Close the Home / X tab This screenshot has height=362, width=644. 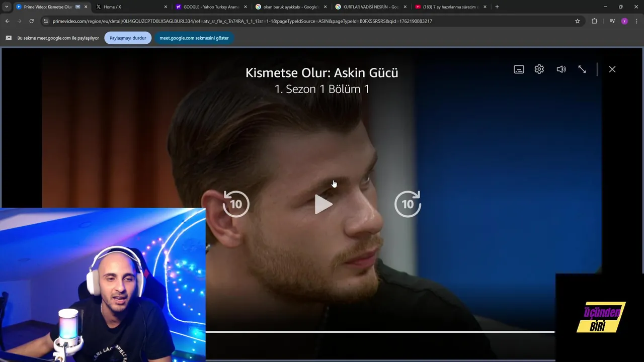tap(166, 7)
